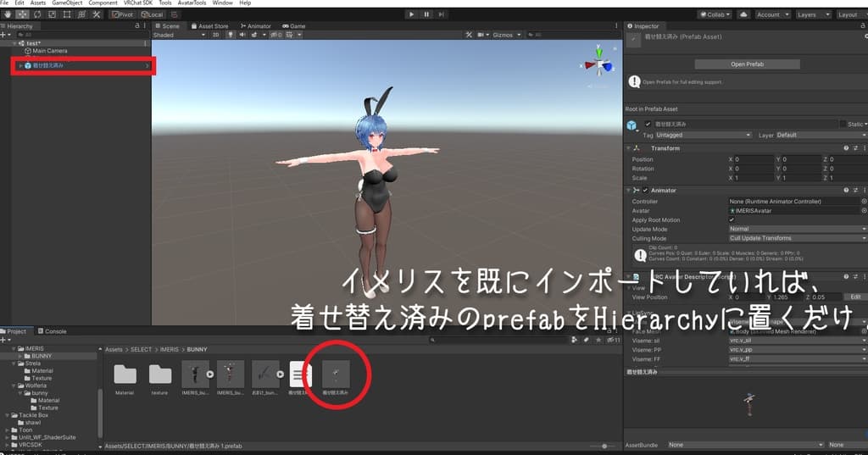The image size is (868, 455).
Task: Collapse the Transform component
Action: pyautogui.click(x=628, y=148)
